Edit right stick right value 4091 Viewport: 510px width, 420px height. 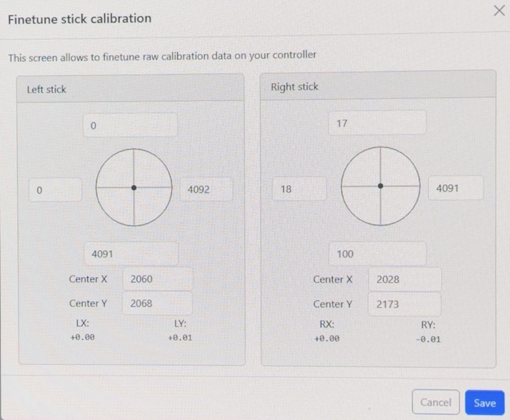(x=456, y=188)
